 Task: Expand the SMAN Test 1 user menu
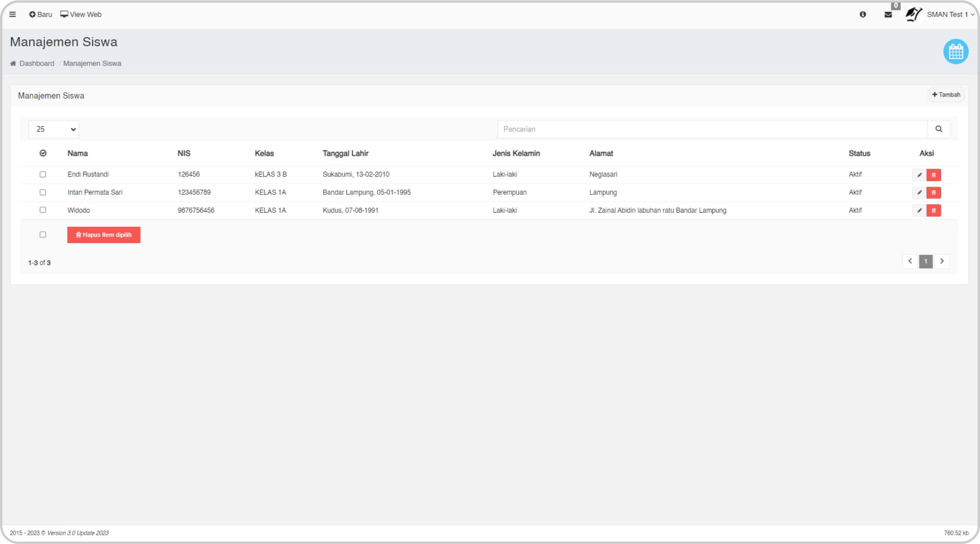(949, 15)
